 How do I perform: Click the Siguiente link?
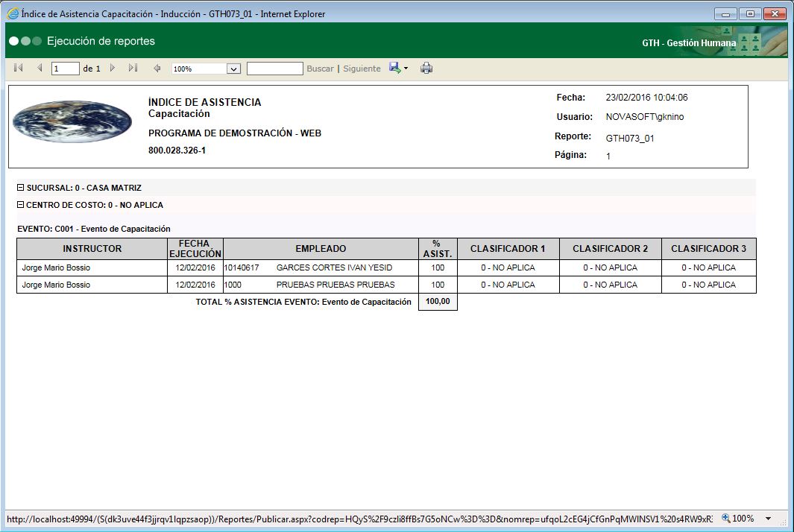pyautogui.click(x=362, y=69)
